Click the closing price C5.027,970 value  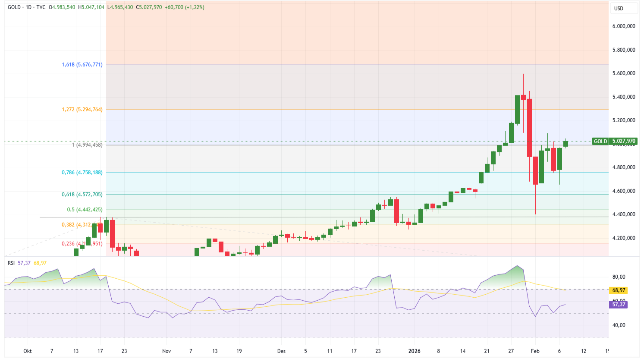coord(148,7)
